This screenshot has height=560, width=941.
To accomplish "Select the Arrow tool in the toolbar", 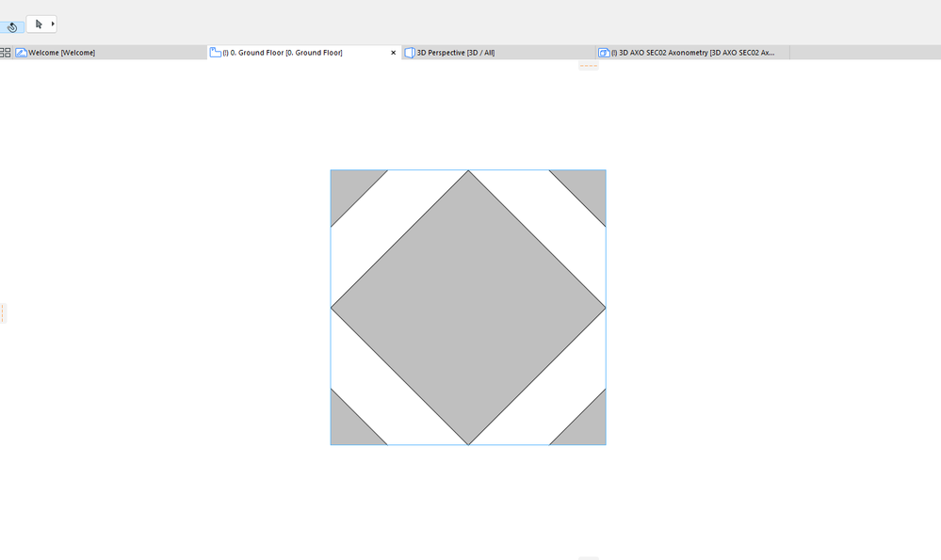I will [x=39, y=24].
